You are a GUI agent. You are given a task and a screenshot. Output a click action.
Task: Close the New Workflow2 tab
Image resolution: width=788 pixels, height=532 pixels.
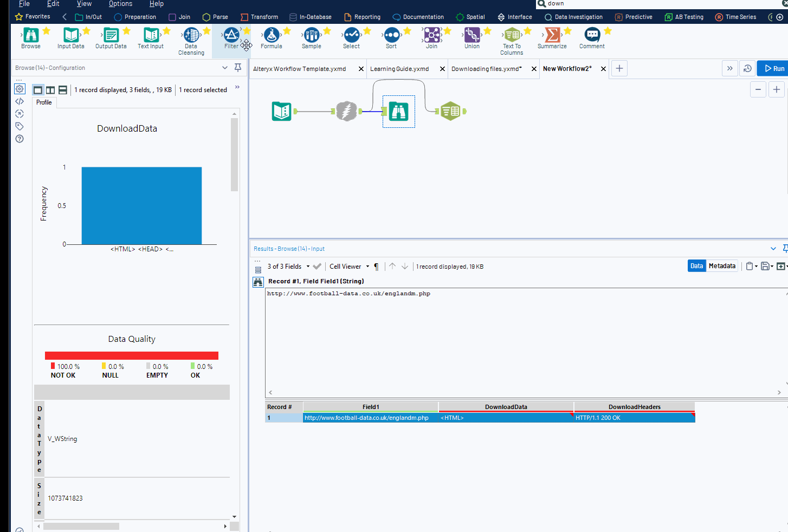click(603, 69)
